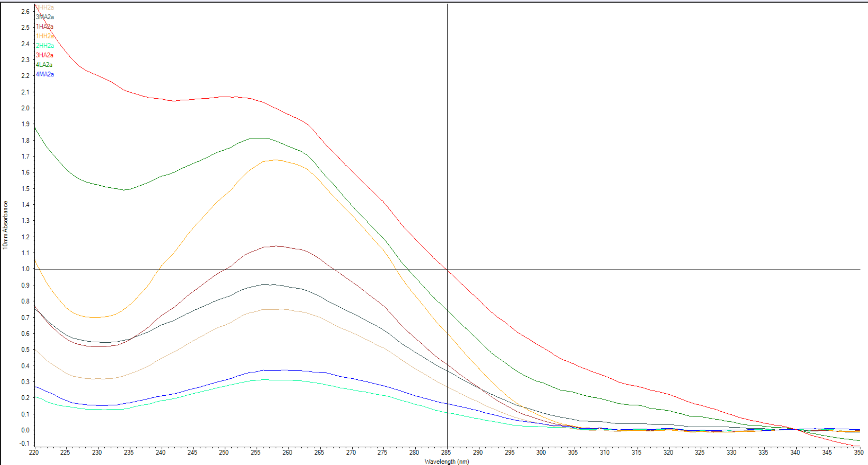Viewport: 868px width, 465px height.
Task: Click the 240 wavelength tick label
Action: pos(161,452)
